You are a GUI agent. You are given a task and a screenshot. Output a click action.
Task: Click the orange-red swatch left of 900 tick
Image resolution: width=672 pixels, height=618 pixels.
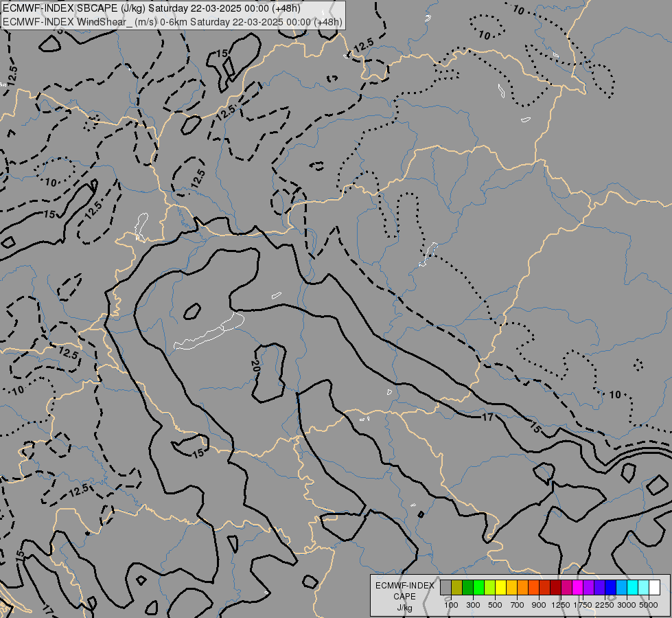[x=533, y=587]
